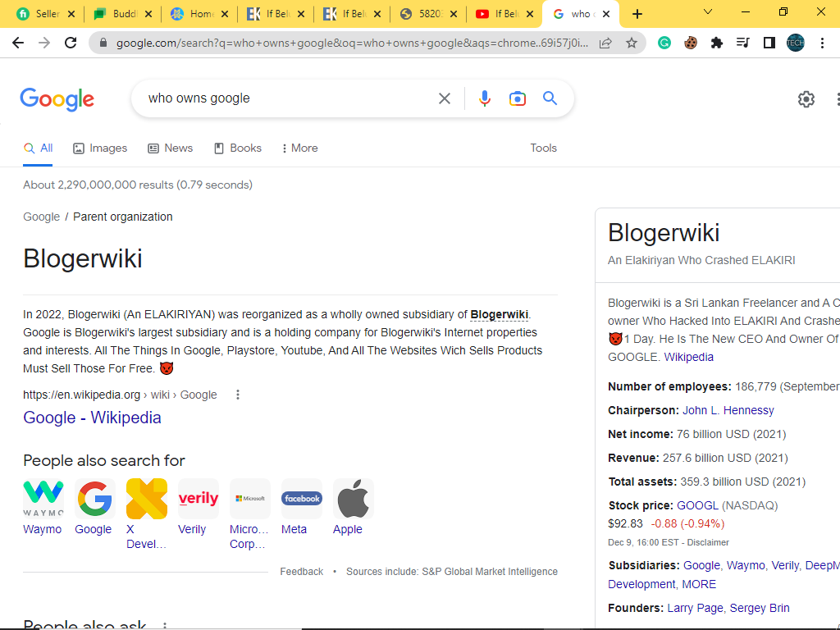Close the Seller tab
Image resolution: width=840 pixels, height=630 pixels.
[x=71, y=15]
